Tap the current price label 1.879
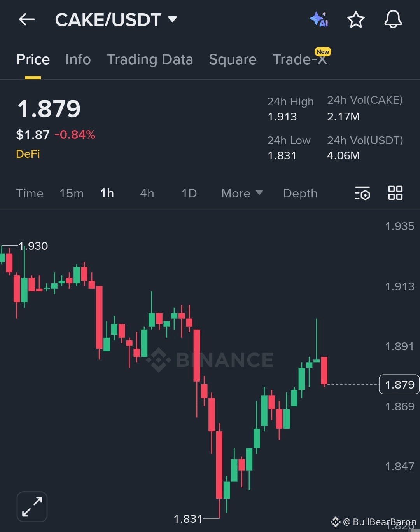This screenshot has height=532, width=420. [x=399, y=384]
